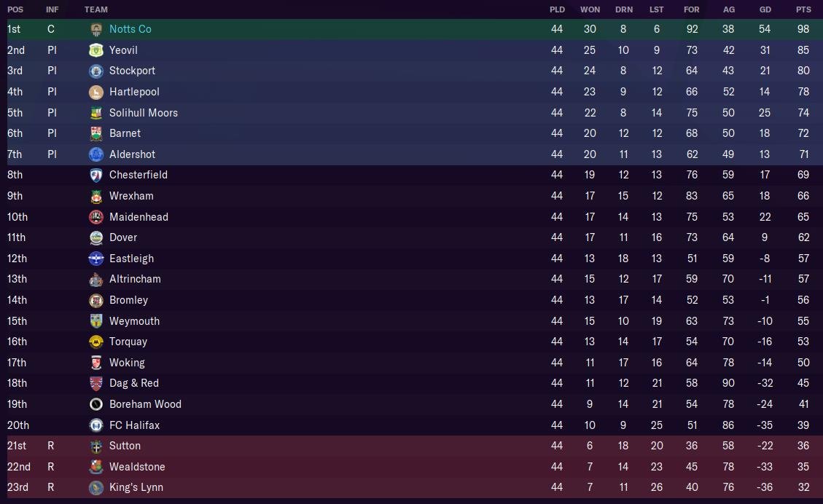Open the Solihull Moors club crest
This screenshot has width=823, height=504.
click(x=96, y=113)
